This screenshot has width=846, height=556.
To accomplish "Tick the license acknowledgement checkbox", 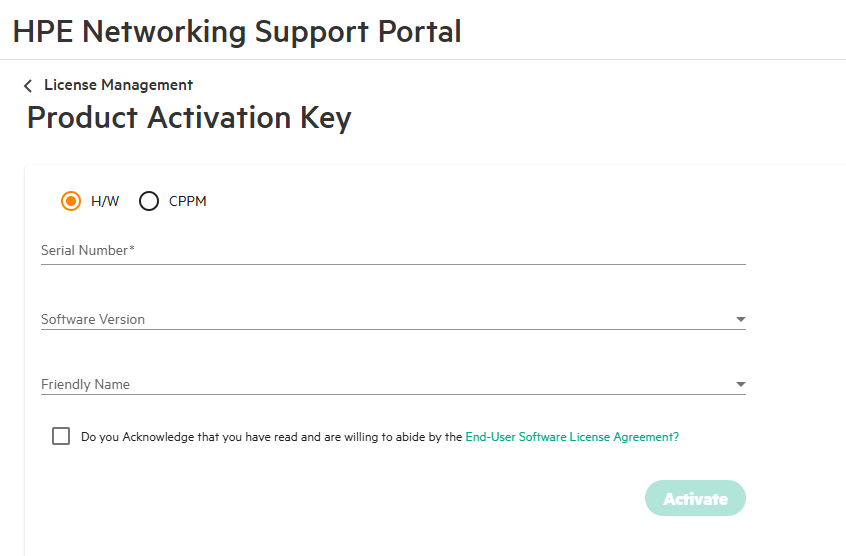I will (61, 436).
